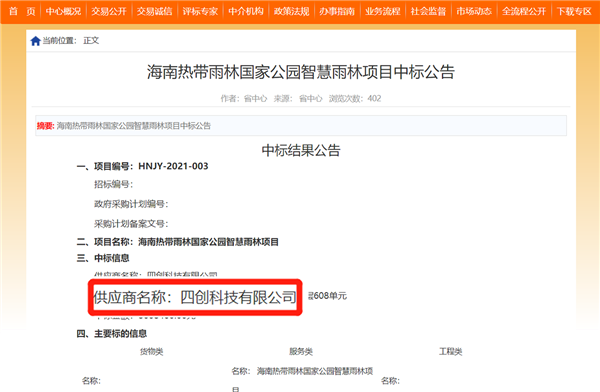Open the 下载专区 menu item
Image resolution: width=600 pixels, height=392 pixels.
coord(574,11)
